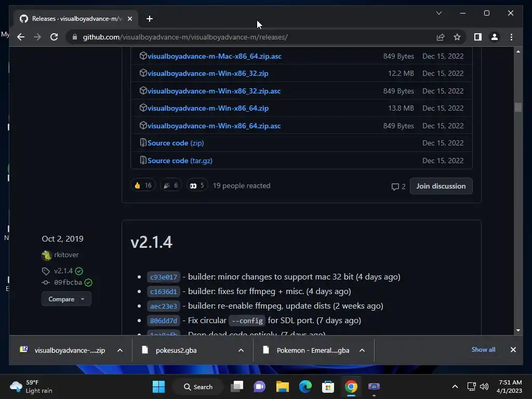Click the browser forward arrow

click(x=37, y=37)
